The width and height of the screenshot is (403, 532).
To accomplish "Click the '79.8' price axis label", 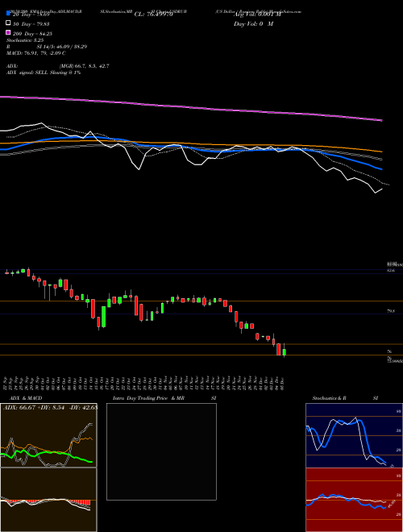I will click(x=391, y=311).
